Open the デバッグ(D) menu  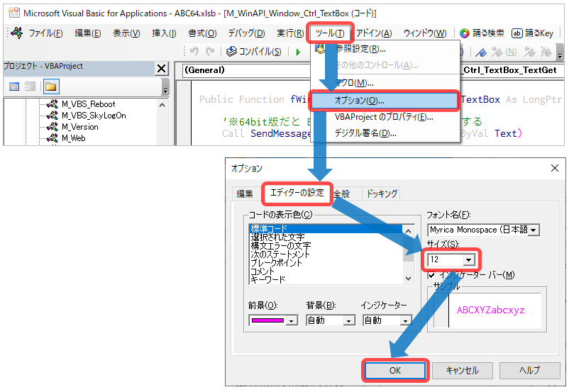[246, 33]
